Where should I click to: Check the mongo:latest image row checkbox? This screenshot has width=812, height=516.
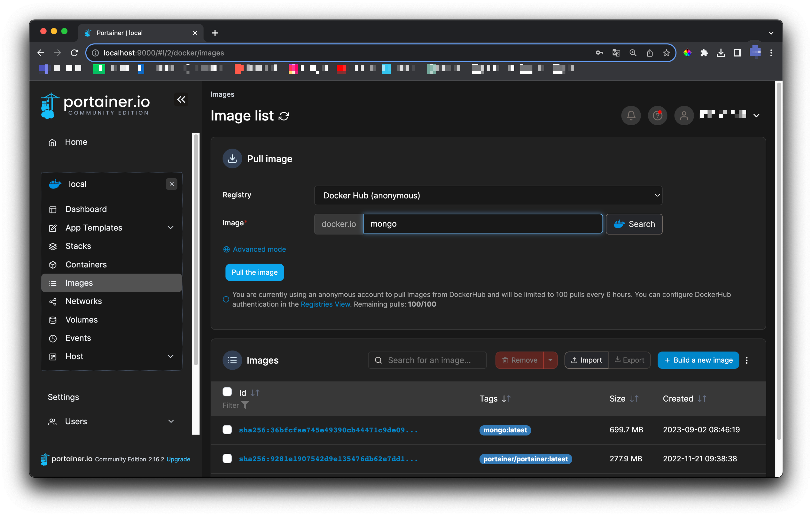(x=227, y=430)
